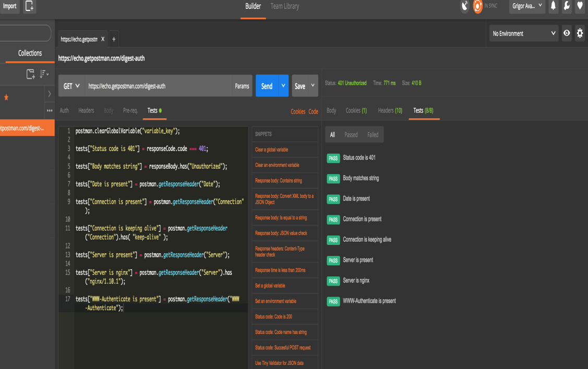Screen dimensions: 588x369
Task: Click the sidebar search field
Action: (25, 33)
